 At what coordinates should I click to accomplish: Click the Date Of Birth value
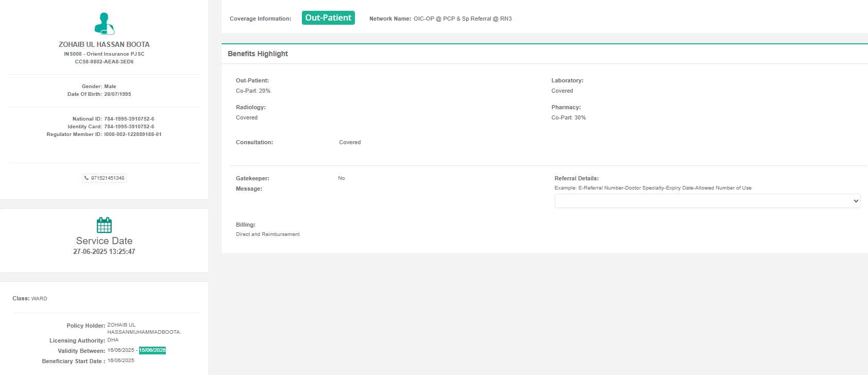(x=117, y=94)
